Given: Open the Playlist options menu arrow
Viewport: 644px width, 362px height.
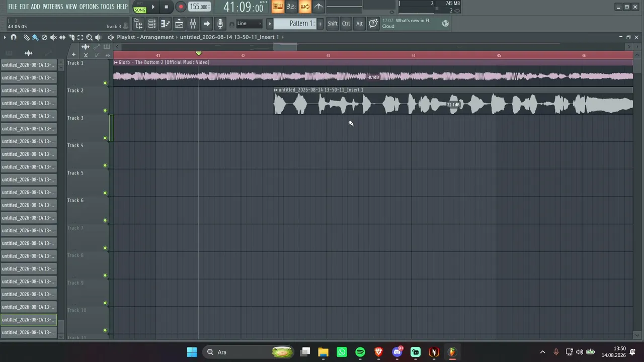Looking at the screenshot, I should [5, 37].
